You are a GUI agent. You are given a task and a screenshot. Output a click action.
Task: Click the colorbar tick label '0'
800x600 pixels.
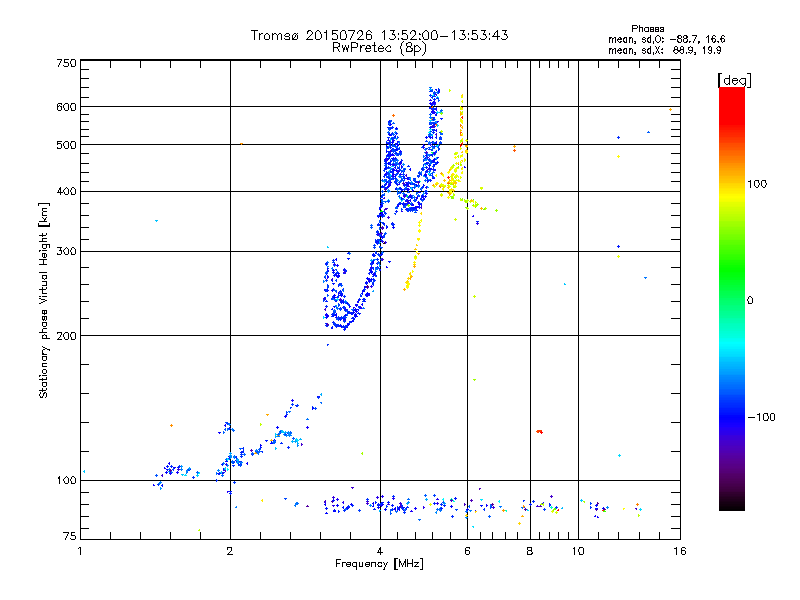coord(750,300)
